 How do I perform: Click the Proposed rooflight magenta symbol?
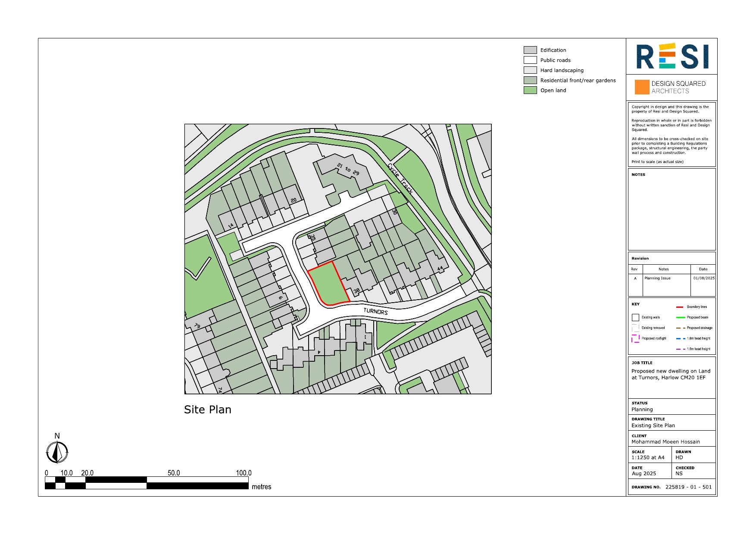tap(635, 338)
